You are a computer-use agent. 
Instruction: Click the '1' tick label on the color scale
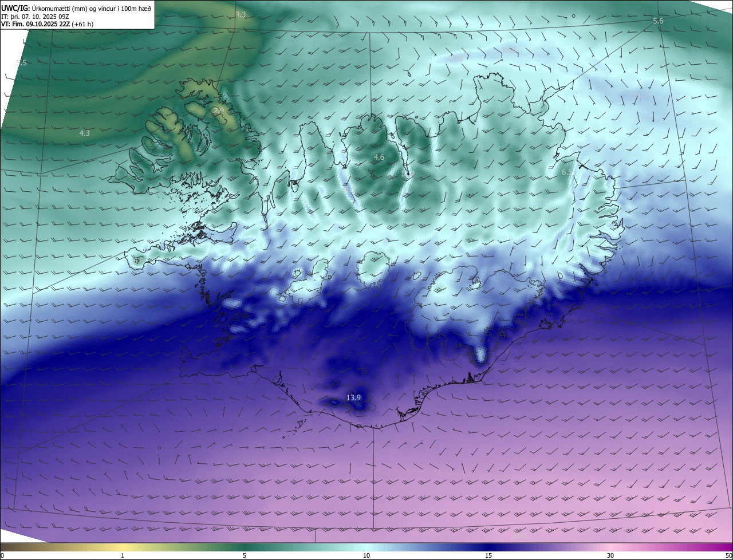pos(123,555)
